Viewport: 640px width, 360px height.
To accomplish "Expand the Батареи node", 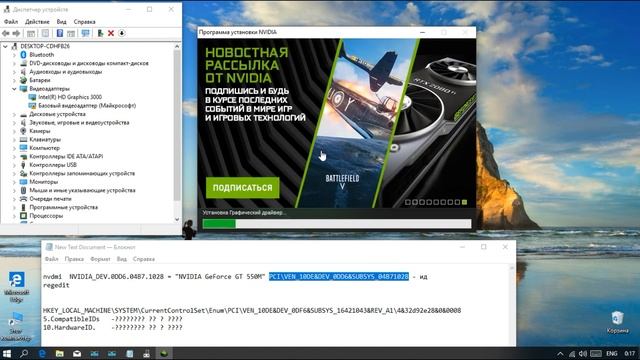I will click(14, 80).
